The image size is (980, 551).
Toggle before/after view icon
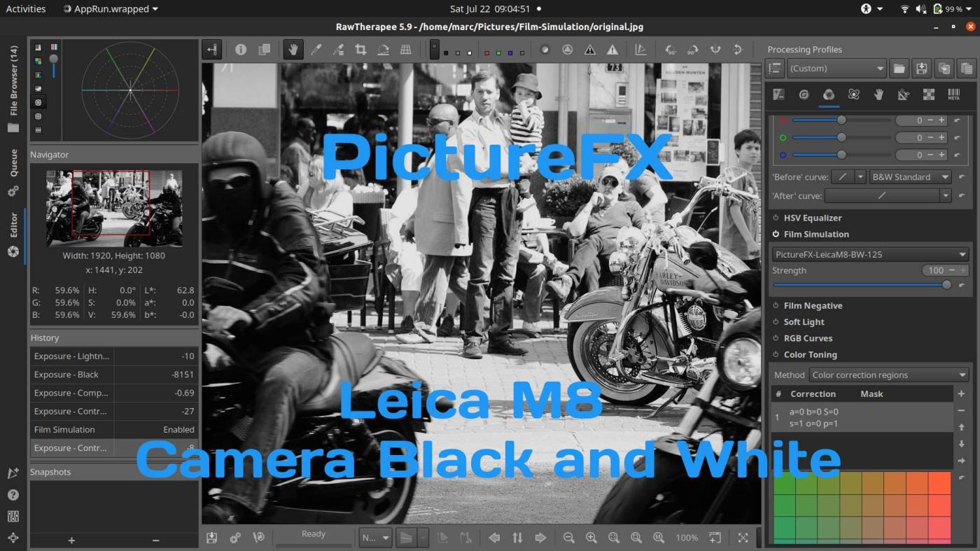tap(264, 50)
